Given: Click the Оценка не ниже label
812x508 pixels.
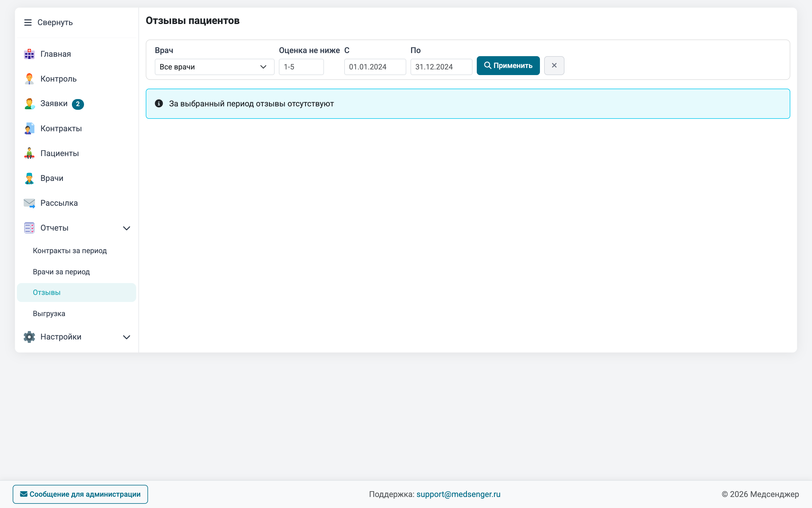Looking at the screenshot, I should (309, 51).
